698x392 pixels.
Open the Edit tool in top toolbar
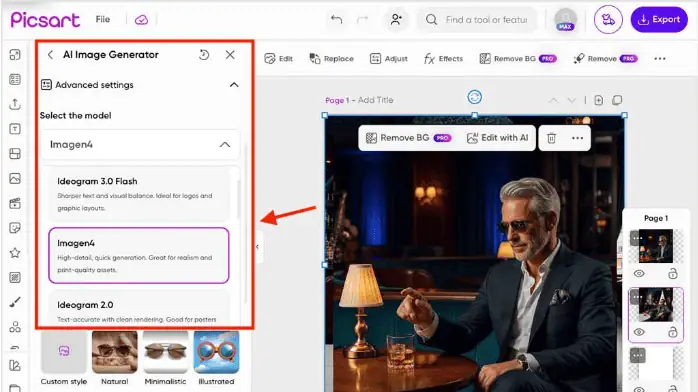click(x=278, y=59)
